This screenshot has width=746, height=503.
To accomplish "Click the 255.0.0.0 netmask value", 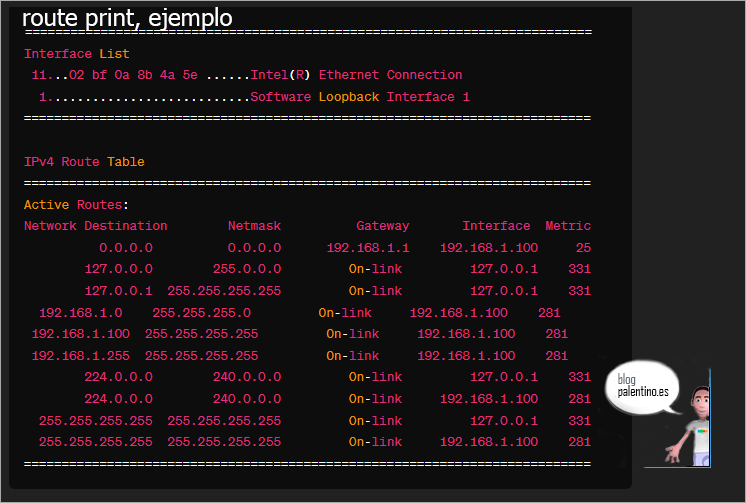I will [x=247, y=269].
